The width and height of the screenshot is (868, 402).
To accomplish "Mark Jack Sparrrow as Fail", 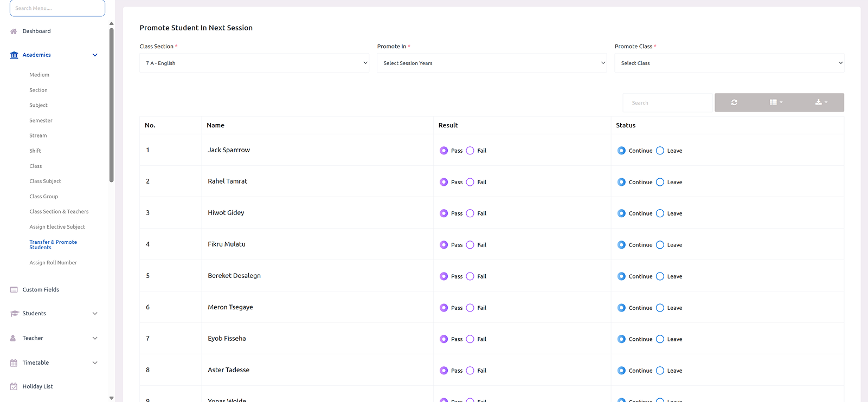I will [470, 151].
